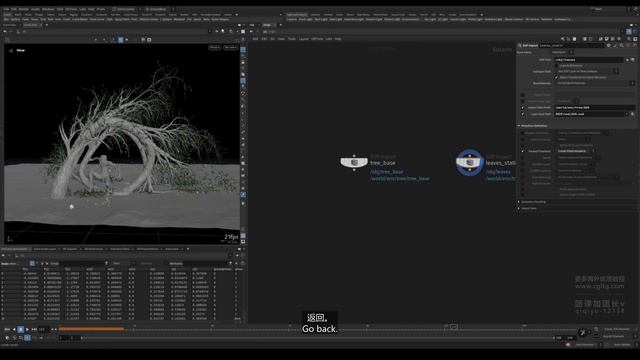
Task: Open dropdown below the checked reference option
Action: [x=596, y=83]
